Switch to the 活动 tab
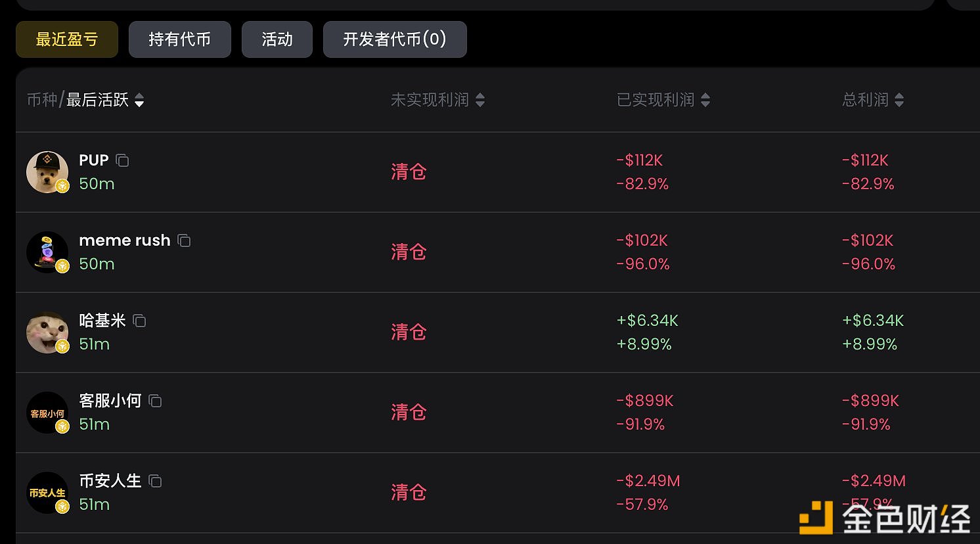Image resolution: width=980 pixels, height=544 pixels. (x=277, y=39)
